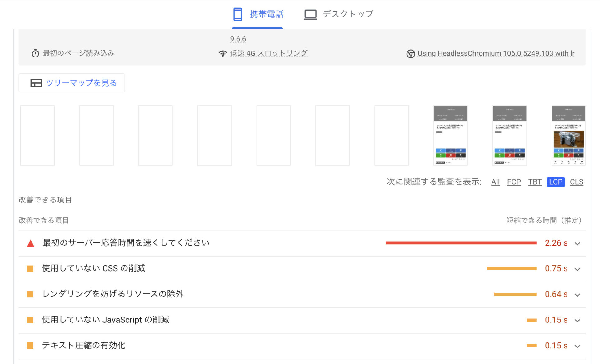Switch to 携帯電話 tab
600x364 pixels.
tap(266, 14)
